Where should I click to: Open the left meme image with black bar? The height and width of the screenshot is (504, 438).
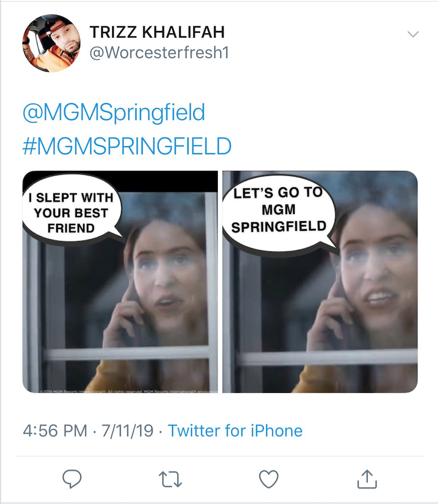[120, 282]
